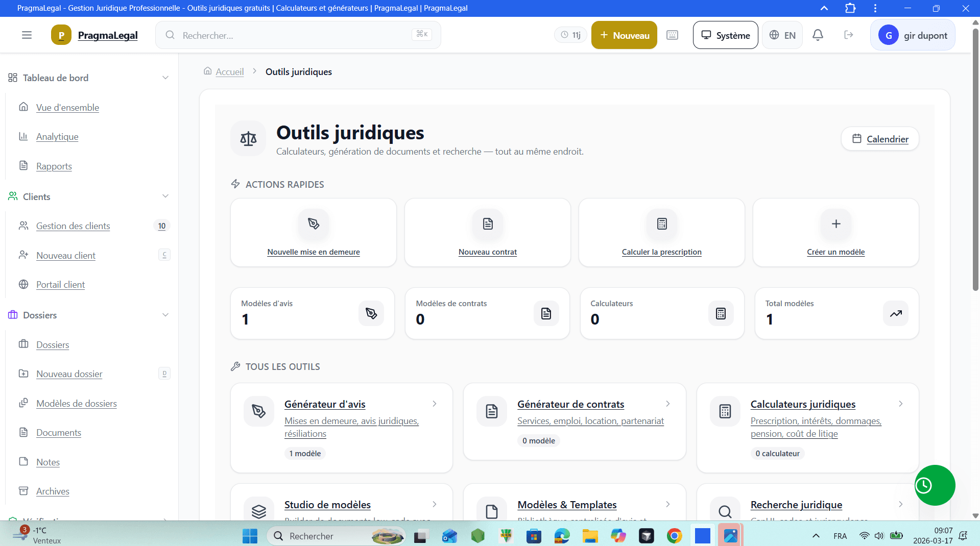This screenshot has width=980, height=546.
Task: Click the scales icon beside Outils juridiques
Action: (248, 138)
